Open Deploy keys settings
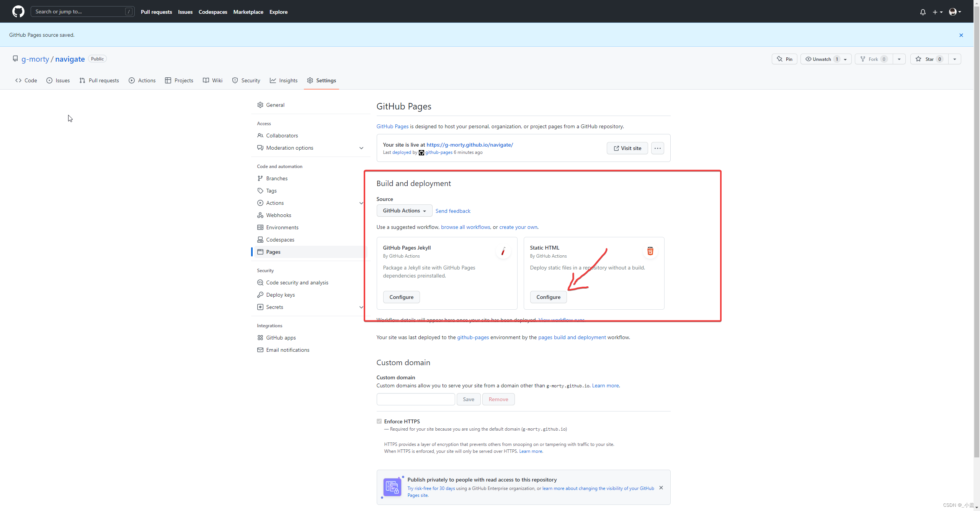This screenshot has width=980, height=511. [310, 295]
